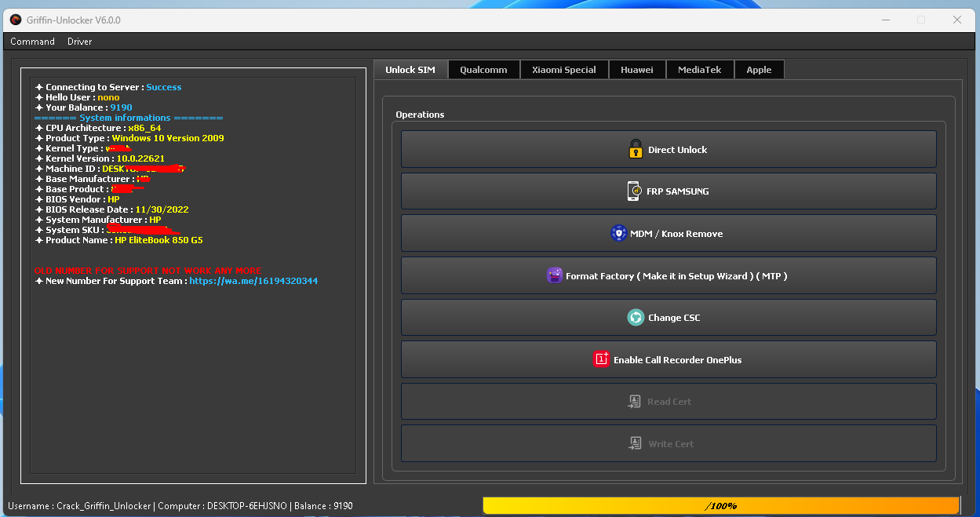This screenshot has height=517, width=980.
Task: Close the Griffin-Unlocker window
Action: point(957,20)
